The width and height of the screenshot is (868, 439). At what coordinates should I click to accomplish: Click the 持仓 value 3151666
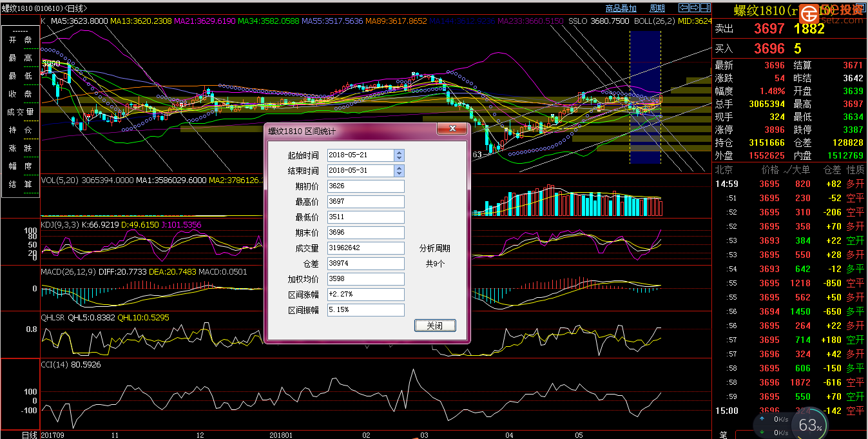click(x=767, y=142)
